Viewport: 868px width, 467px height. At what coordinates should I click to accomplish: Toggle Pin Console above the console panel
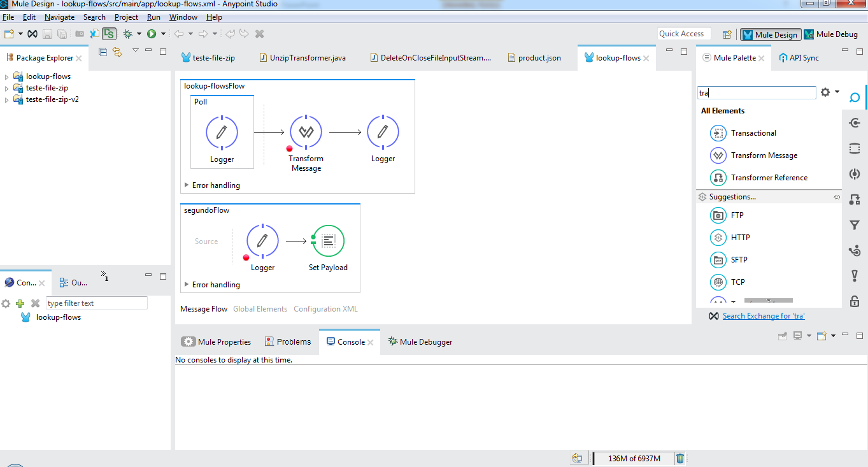(782, 336)
